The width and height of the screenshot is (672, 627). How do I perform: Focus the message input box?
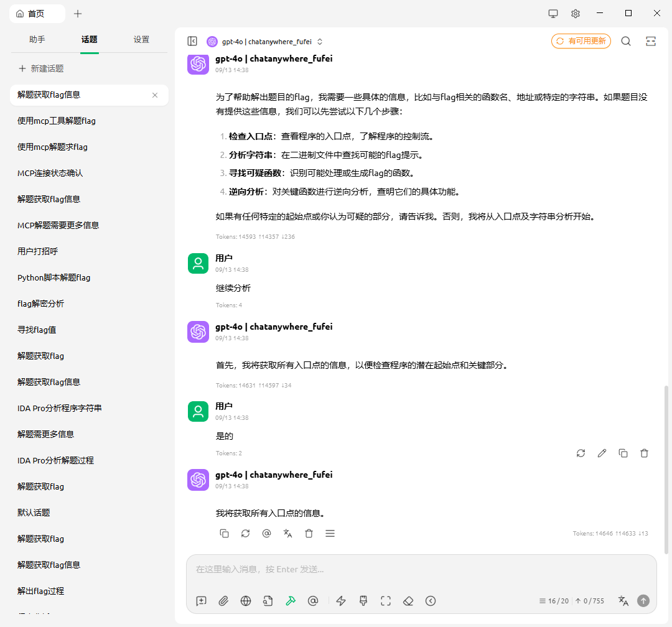click(421, 569)
